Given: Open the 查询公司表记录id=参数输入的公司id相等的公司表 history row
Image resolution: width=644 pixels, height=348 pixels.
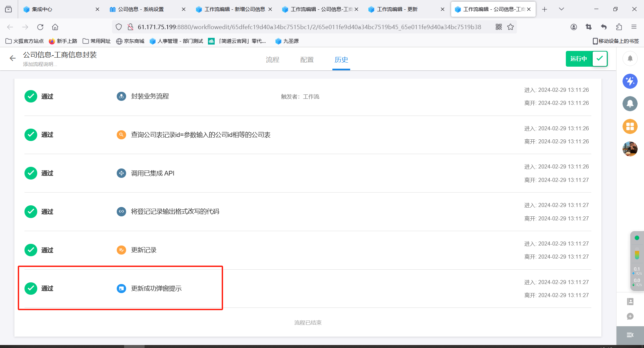Looking at the screenshot, I should 308,135.
